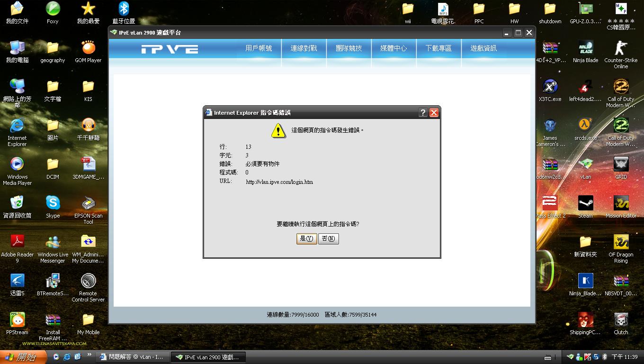Go to the 媒體中心 tab
644x364 pixels.
click(394, 48)
